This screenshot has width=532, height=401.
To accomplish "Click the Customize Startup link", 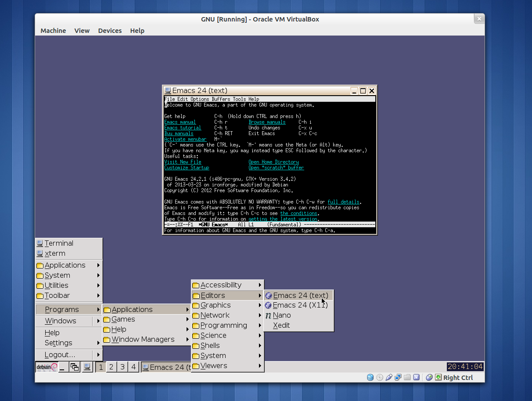I will [187, 168].
